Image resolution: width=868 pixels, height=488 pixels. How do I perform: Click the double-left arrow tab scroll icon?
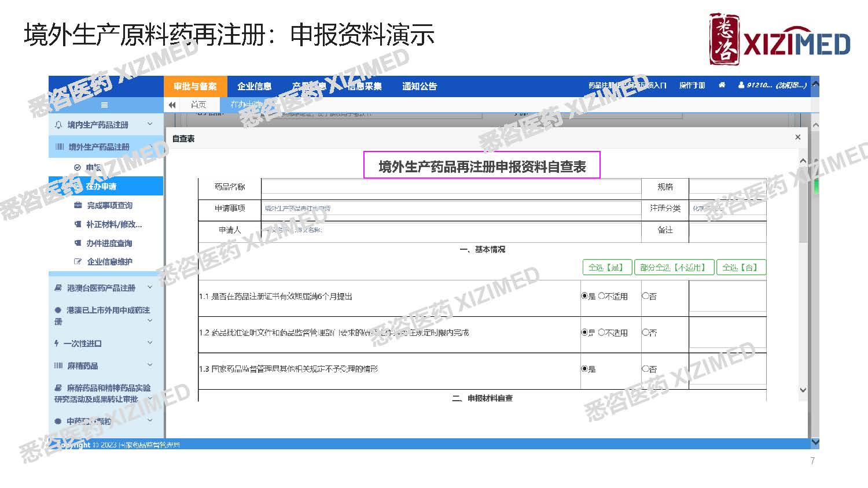pyautogui.click(x=172, y=105)
